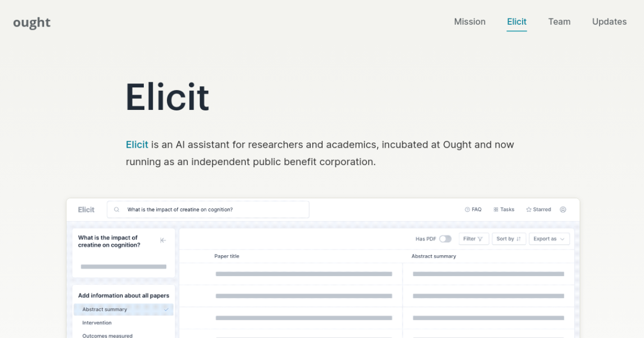Open the Export as dropdown
Viewport: 644px width, 338px height.
click(549, 239)
